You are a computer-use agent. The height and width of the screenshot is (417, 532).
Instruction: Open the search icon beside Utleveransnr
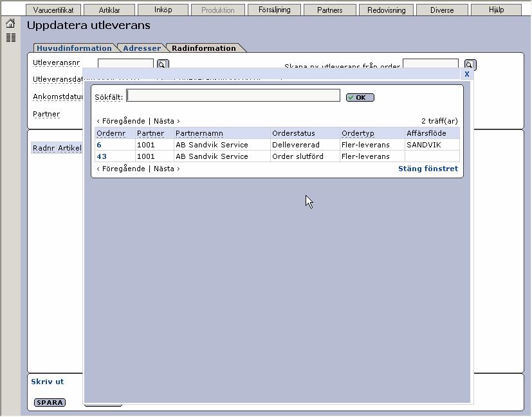(x=163, y=64)
